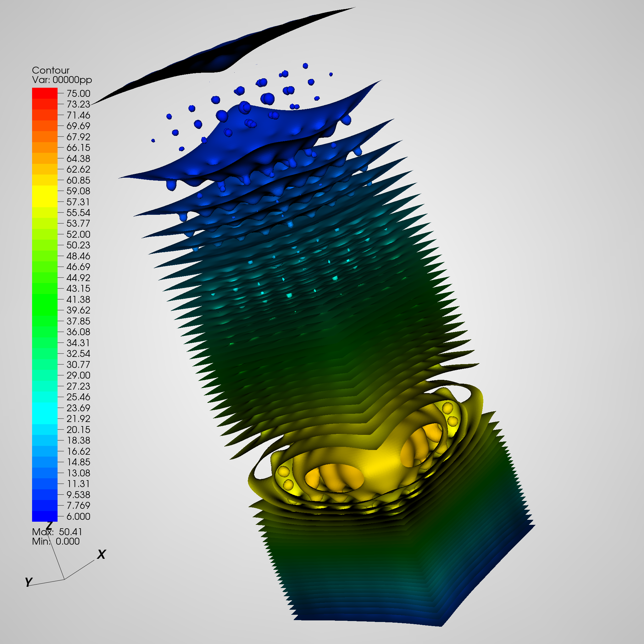The width and height of the screenshot is (644, 644).
Task: Select legend value 57.31
Action: 78,202
